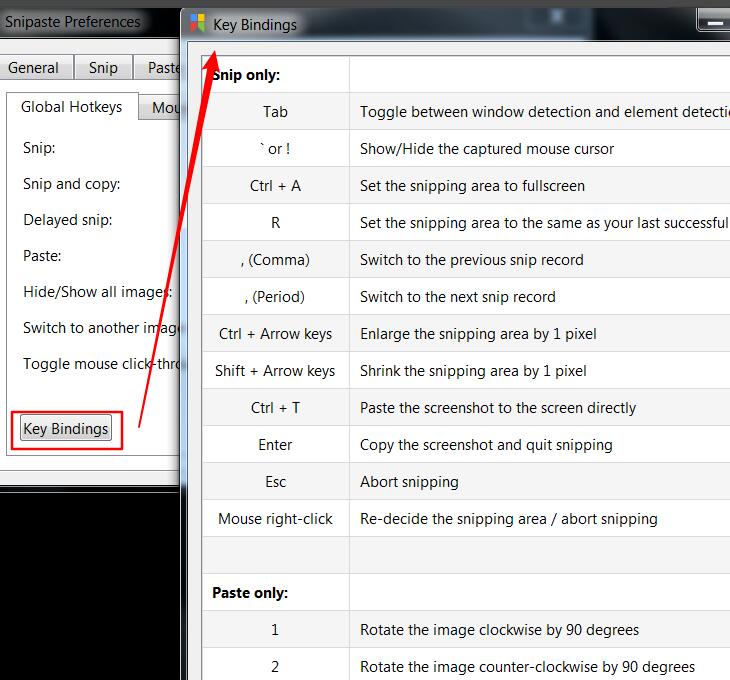The height and width of the screenshot is (680, 730).
Task: Click 'Rotate the image counter-clockwise by 90 degrees'
Action: pos(527,667)
